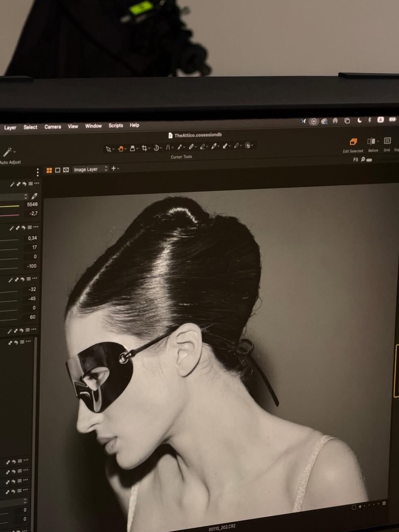The height and width of the screenshot is (532, 399).
Task: Select the Pan hand cursor tool
Action: point(120,149)
